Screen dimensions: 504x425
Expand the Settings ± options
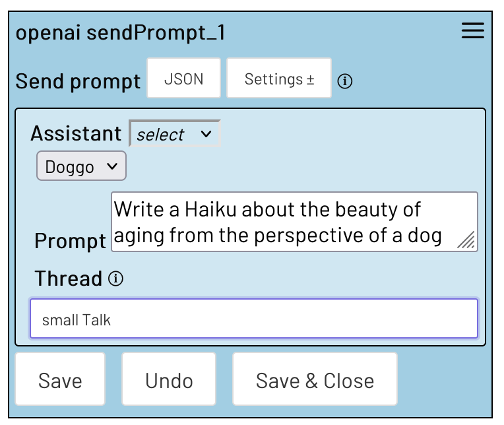(279, 79)
